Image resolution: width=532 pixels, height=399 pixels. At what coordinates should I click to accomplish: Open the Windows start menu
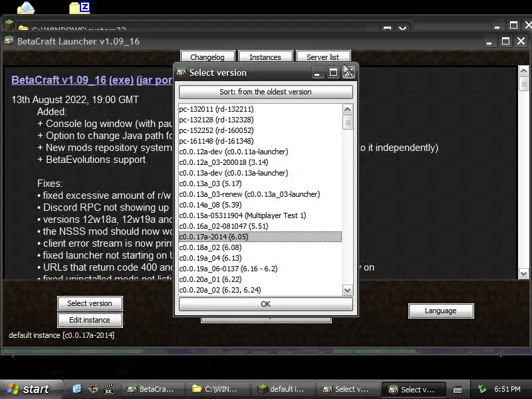[x=31, y=389]
